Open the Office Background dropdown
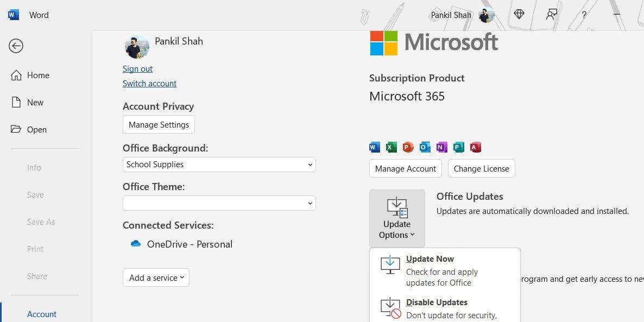Screen dimensions: 644x322 click(219, 165)
